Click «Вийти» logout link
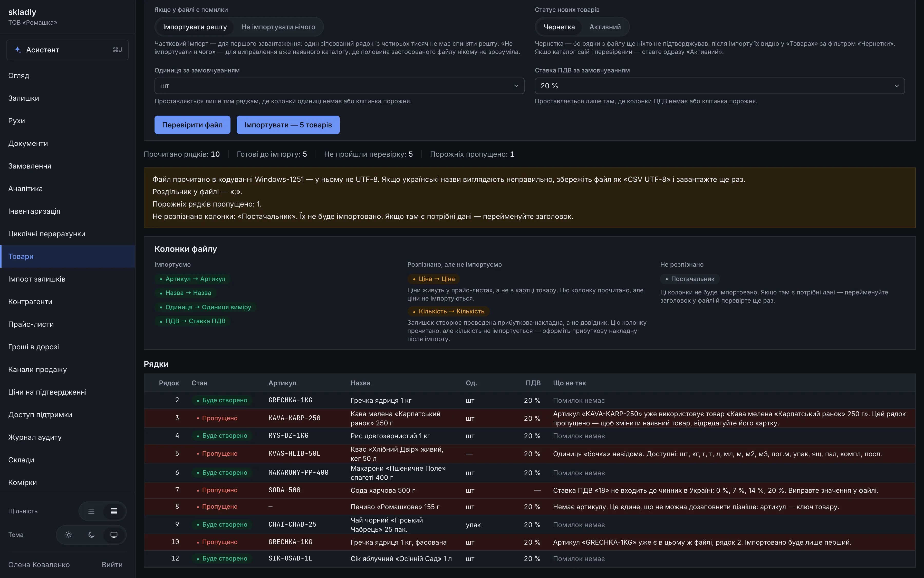The height and width of the screenshot is (578, 924). click(112, 565)
